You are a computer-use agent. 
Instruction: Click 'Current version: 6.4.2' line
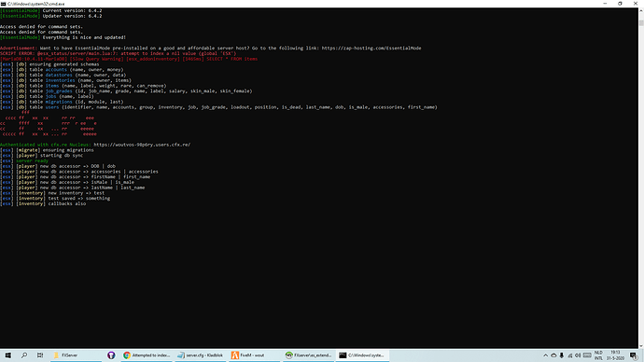51,10
